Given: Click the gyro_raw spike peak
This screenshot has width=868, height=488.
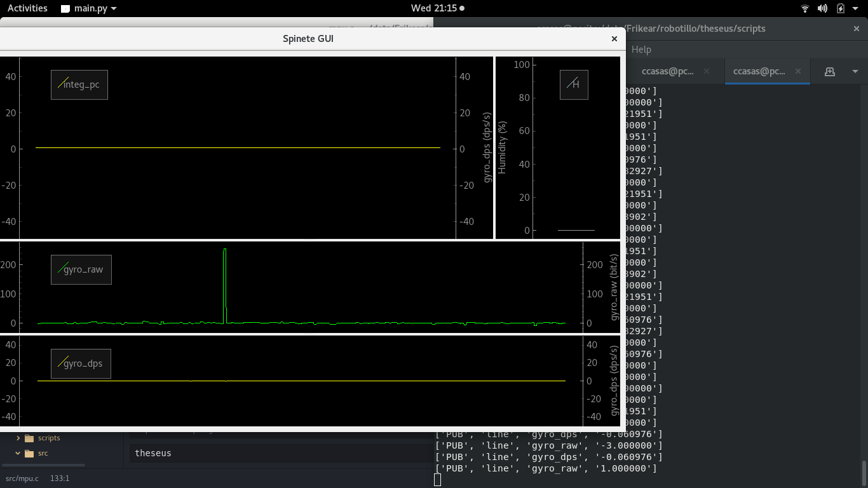Looking at the screenshot, I should 225,250.
